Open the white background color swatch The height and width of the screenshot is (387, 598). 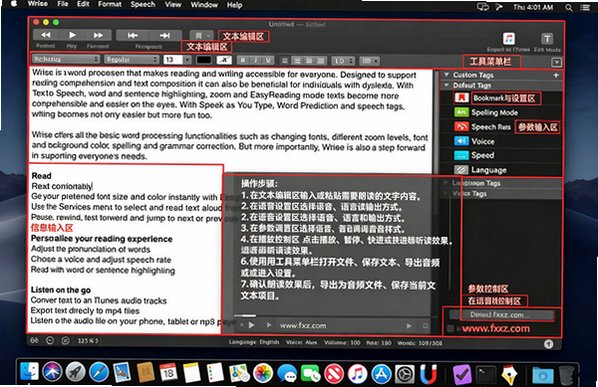[x=224, y=60]
